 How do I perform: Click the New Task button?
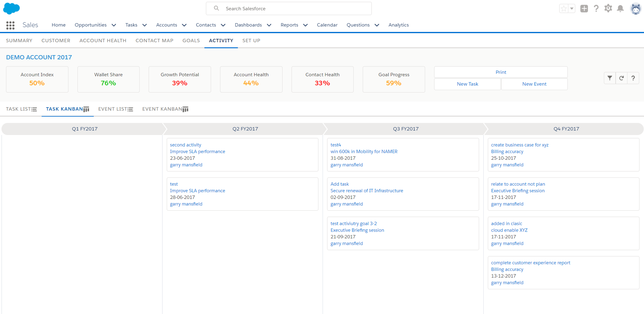click(467, 84)
